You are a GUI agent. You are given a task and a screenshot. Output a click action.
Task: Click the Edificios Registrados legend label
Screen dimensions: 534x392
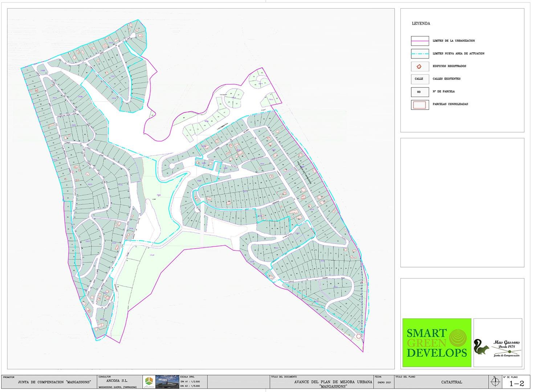449,66
